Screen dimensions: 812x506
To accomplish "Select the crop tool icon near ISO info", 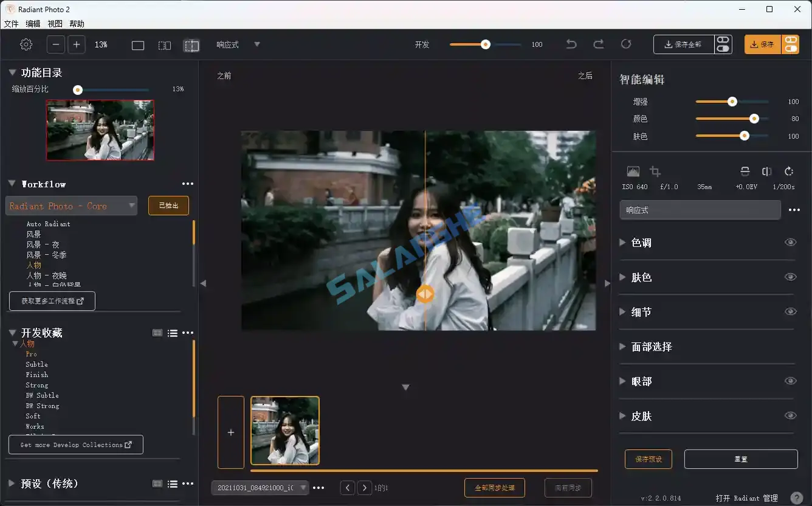I will [655, 171].
